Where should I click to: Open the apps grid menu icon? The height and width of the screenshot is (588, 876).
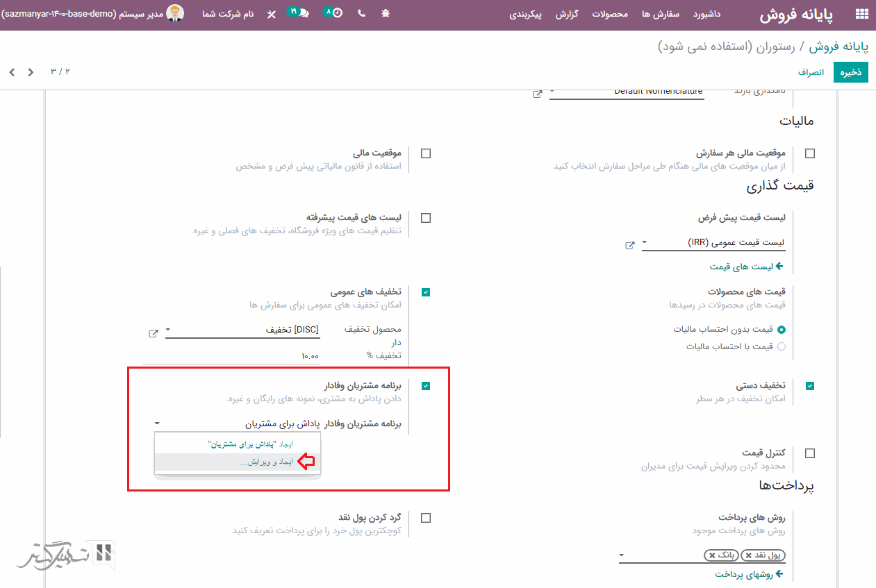click(x=861, y=14)
